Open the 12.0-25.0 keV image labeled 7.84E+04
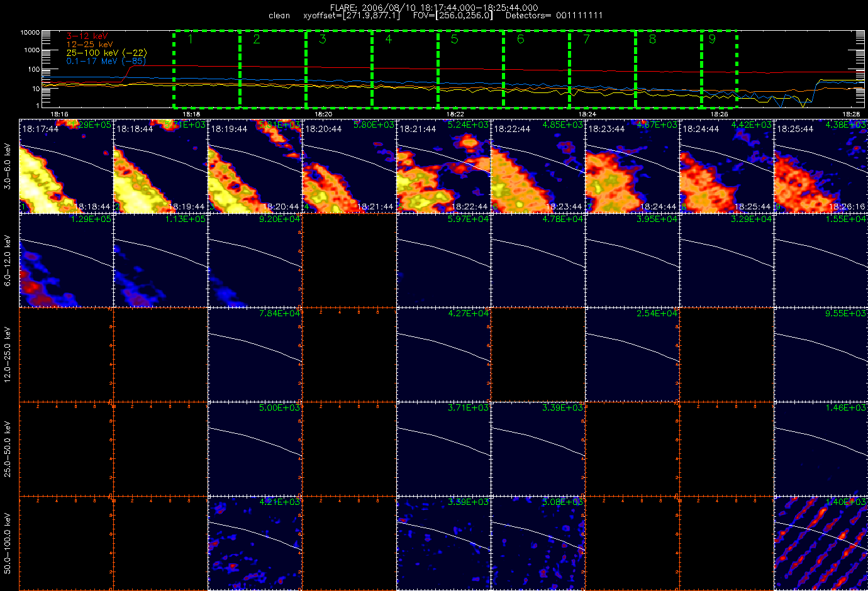This screenshot has height=591, width=868. (255, 355)
